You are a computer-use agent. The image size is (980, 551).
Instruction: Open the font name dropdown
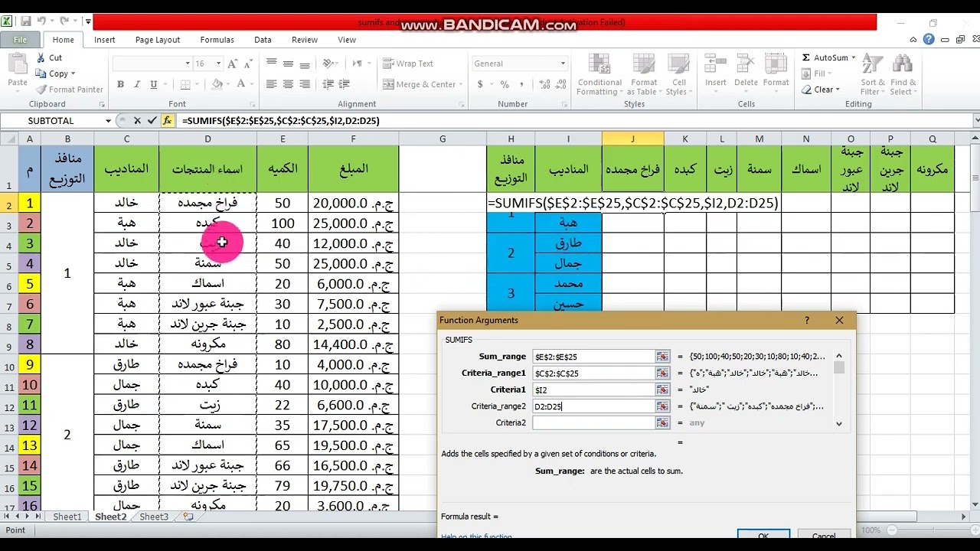point(188,64)
